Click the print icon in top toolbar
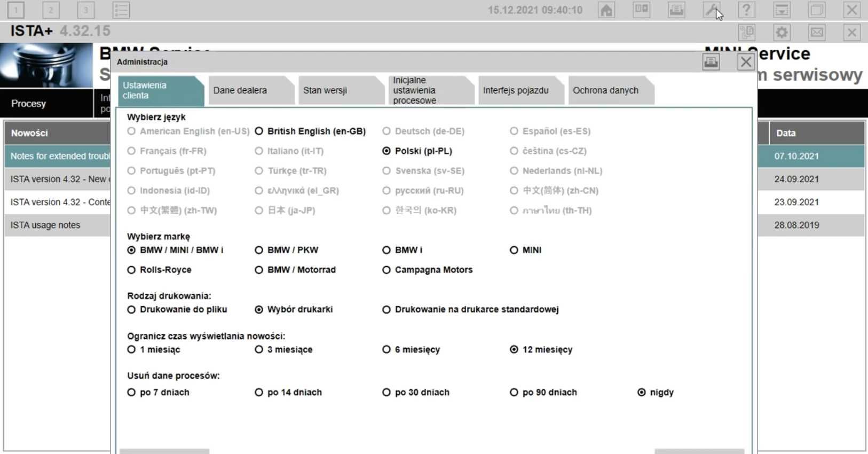Image resolution: width=868 pixels, height=454 pixels. point(676,10)
